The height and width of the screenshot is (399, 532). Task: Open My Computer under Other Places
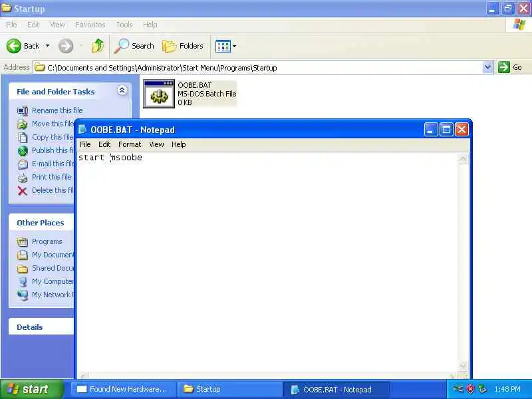pyautogui.click(x=53, y=281)
